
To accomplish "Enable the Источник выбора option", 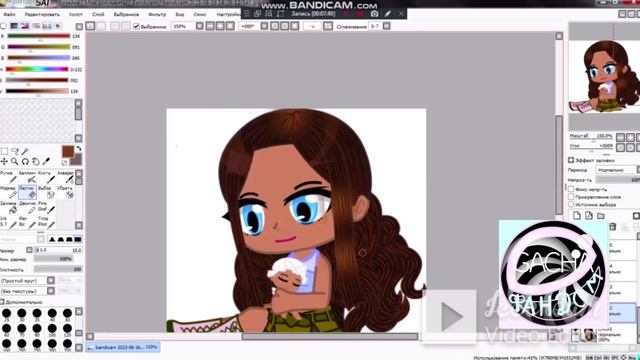I will [x=571, y=204].
